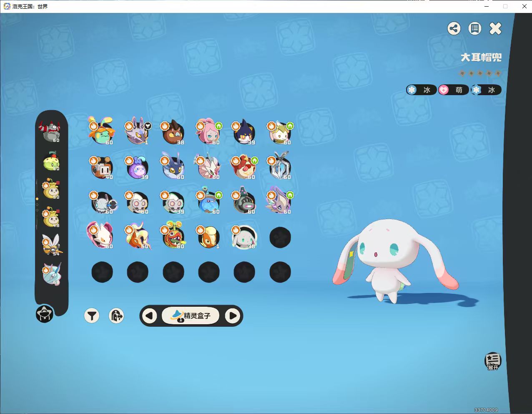Select the level 39 skull spirit
Viewport: 532px width, 414px height.
(x=173, y=202)
